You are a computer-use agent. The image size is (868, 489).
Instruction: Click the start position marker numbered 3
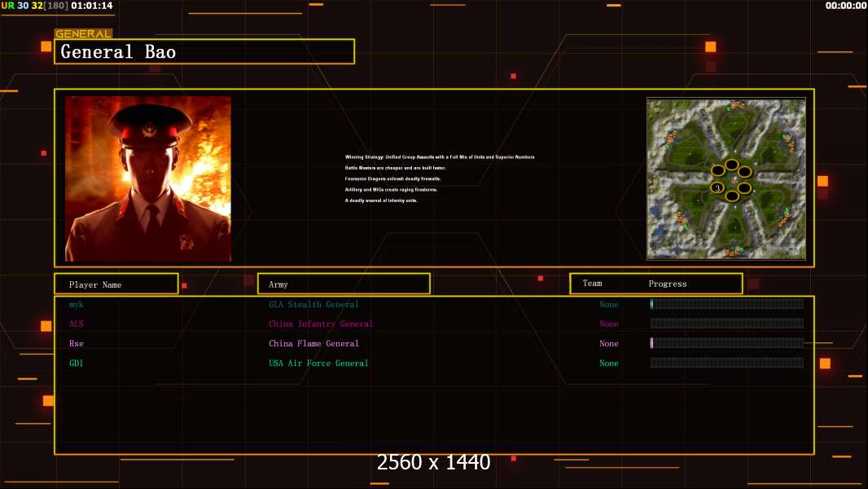coord(717,188)
